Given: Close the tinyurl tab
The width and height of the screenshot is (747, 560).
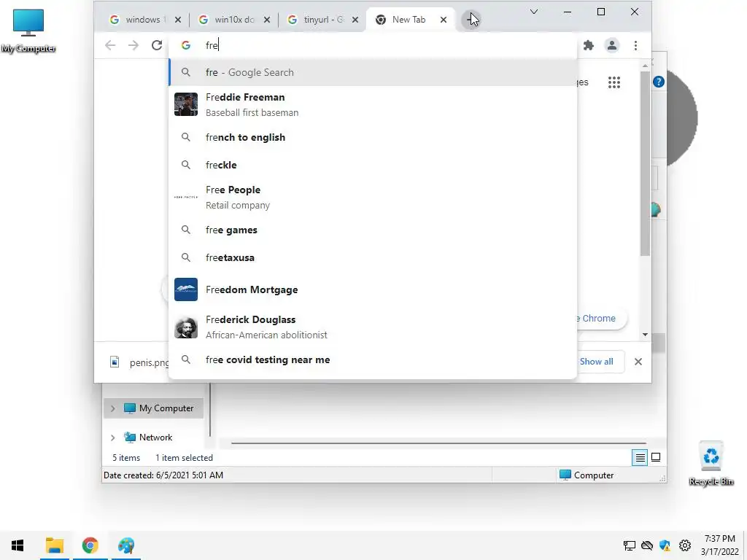Looking at the screenshot, I should coord(355,20).
